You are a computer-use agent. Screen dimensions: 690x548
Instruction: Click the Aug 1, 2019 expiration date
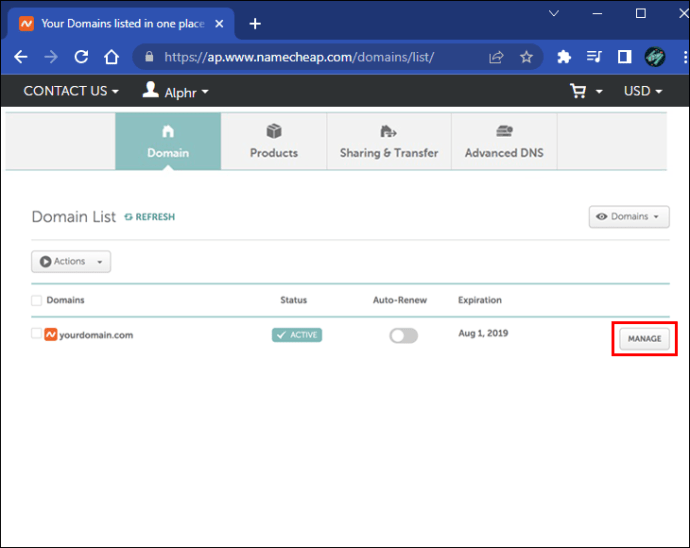pos(483,333)
